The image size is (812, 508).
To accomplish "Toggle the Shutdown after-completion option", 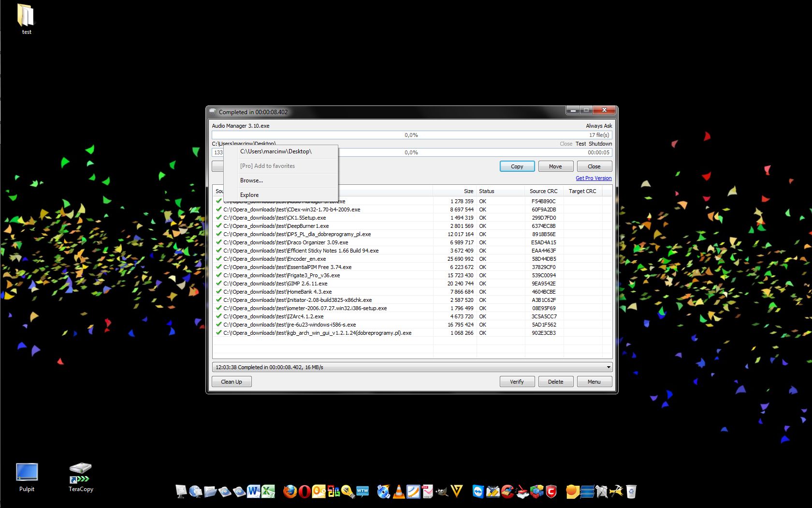I will 600,144.
